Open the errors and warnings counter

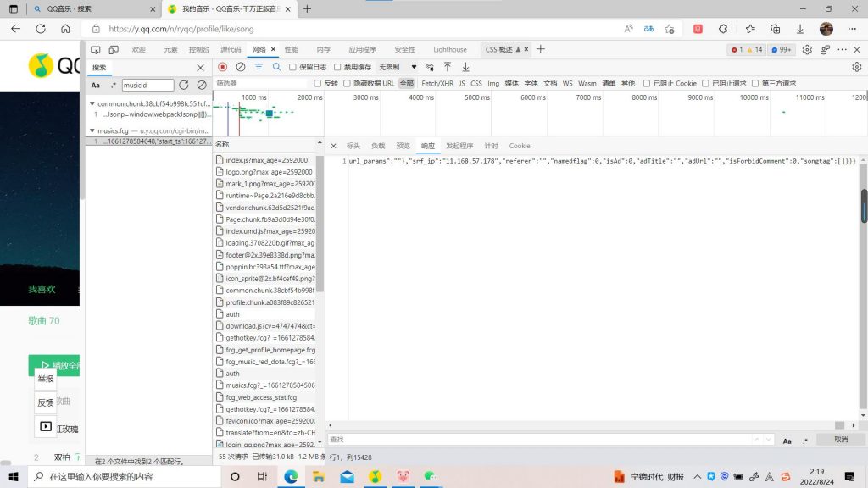(748, 50)
